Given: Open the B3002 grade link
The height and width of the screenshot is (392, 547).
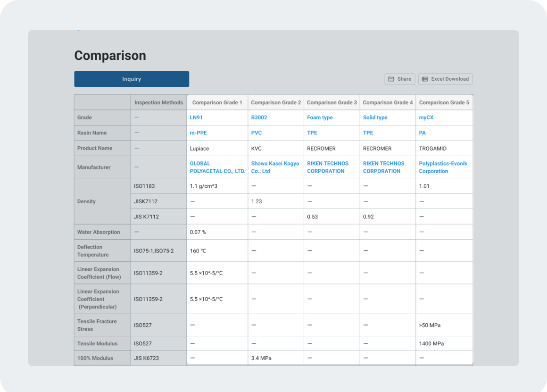Looking at the screenshot, I should pos(259,117).
